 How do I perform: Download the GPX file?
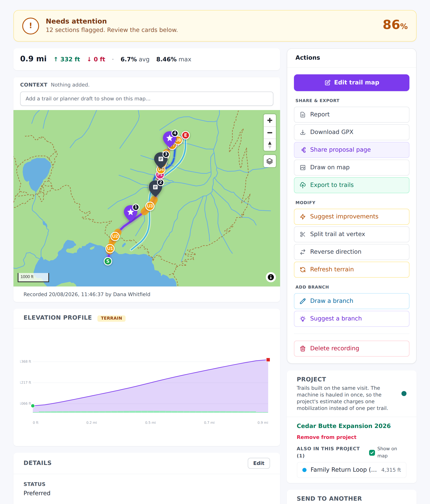(351, 132)
